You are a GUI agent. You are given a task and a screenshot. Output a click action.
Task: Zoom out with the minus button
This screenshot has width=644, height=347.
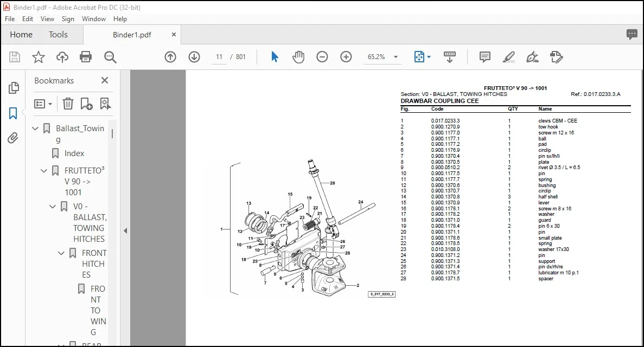[x=322, y=57]
